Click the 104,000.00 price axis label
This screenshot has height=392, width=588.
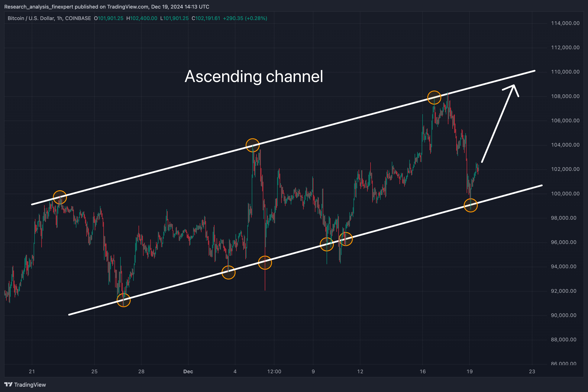point(565,145)
